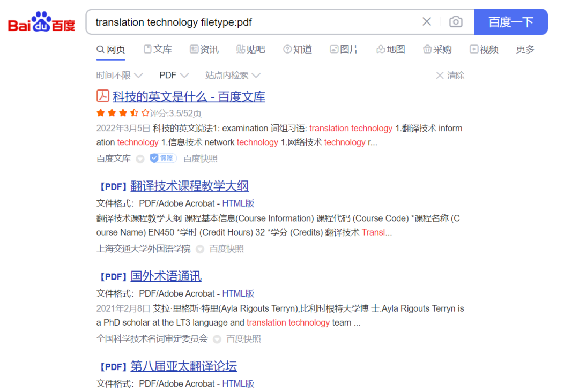Open the 贴吧 tab
This screenshot has width=579, height=392.
[251, 49]
